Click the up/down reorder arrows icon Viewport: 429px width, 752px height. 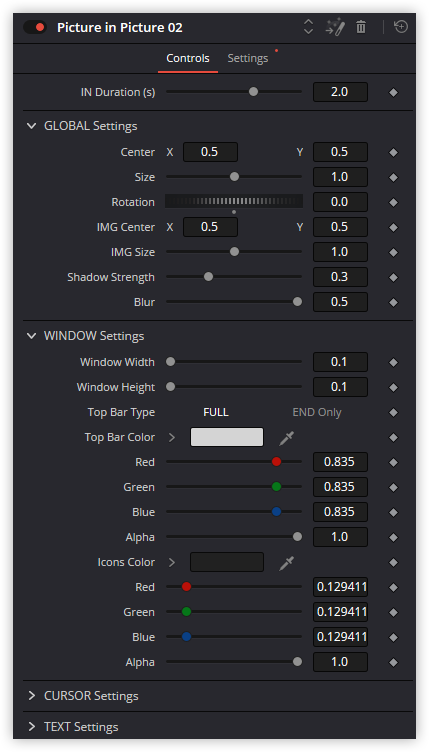(x=308, y=27)
